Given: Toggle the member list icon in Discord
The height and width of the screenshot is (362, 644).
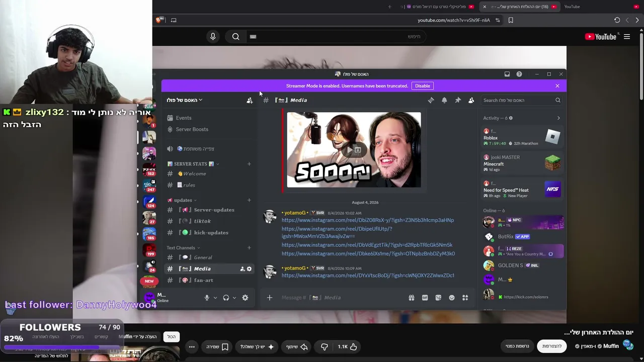Looking at the screenshot, I should pos(471,100).
